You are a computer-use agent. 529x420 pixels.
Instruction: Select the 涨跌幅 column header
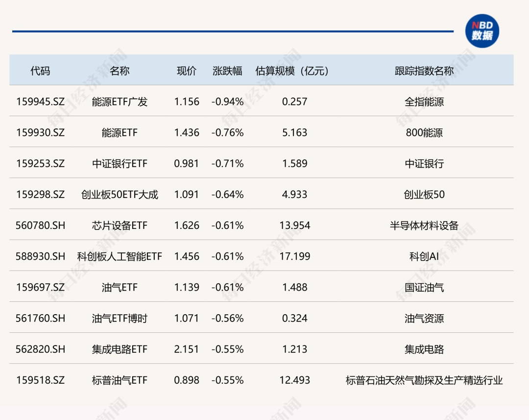[x=227, y=71]
